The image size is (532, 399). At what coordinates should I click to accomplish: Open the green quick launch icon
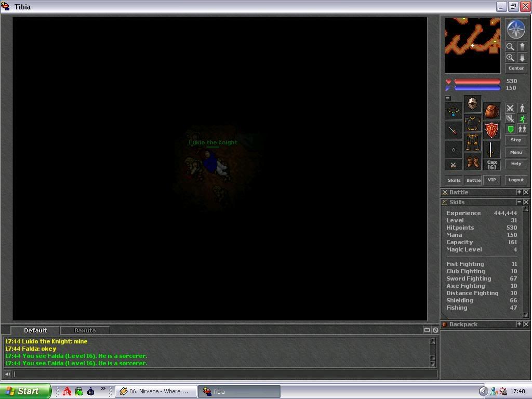click(79, 391)
